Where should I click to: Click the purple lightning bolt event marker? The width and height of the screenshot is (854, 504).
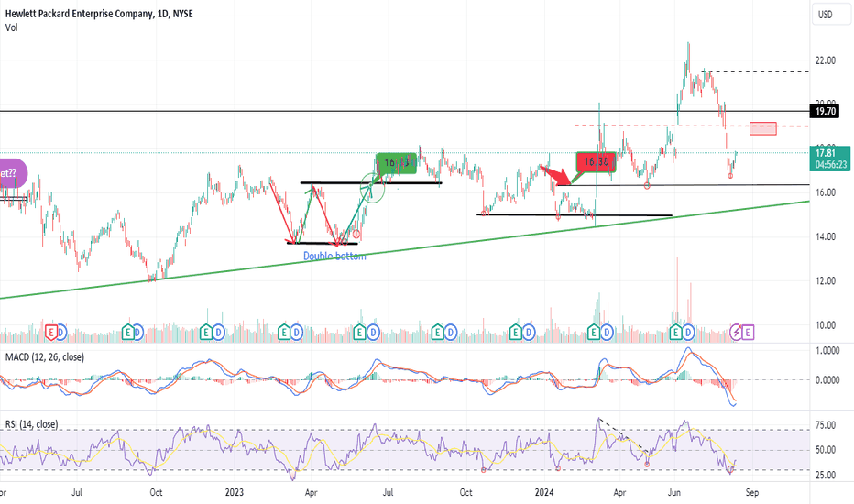pos(737,332)
